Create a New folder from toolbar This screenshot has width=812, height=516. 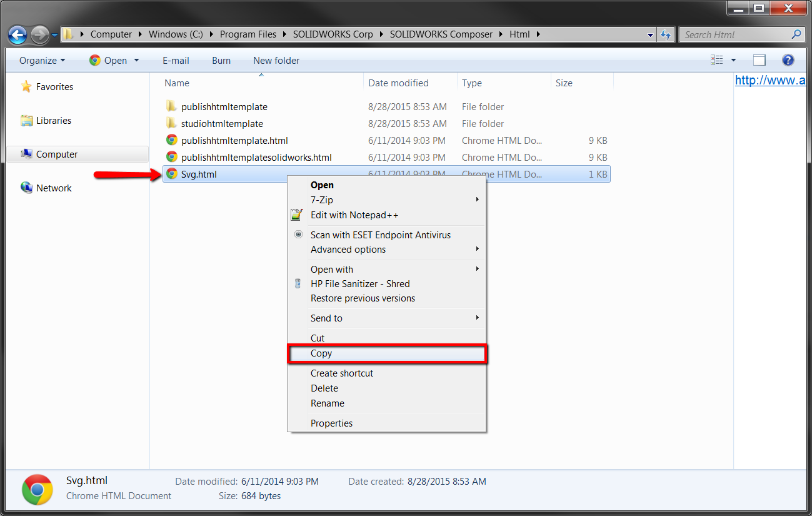(x=276, y=61)
